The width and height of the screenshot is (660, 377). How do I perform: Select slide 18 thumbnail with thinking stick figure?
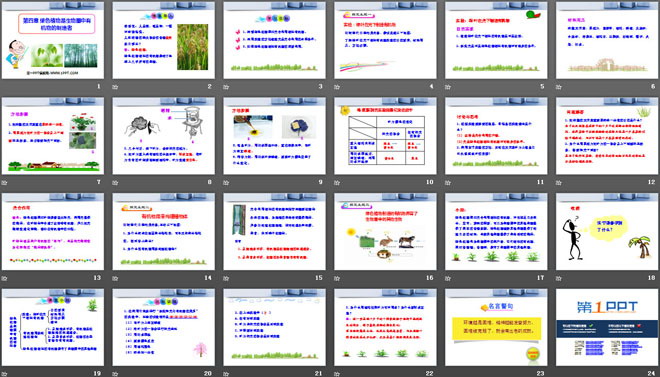point(607,231)
